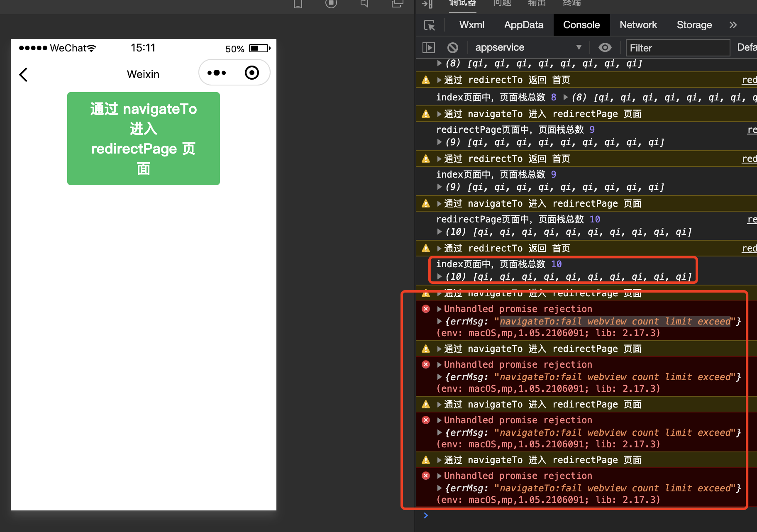Switch to the Network tab
Screen dimensions: 757x532
click(x=638, y=25)
